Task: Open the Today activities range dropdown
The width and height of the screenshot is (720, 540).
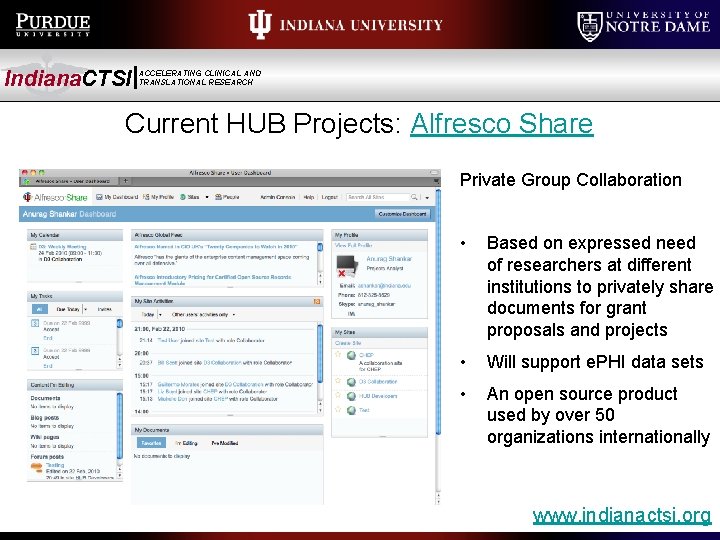Action: (151, 315)
